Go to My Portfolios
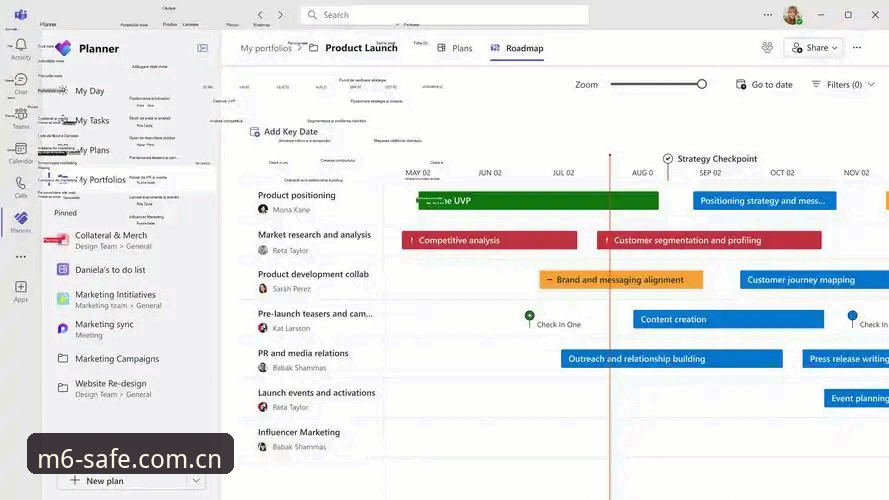This screenshot has height=500, width=889. (x=101, y=180)
